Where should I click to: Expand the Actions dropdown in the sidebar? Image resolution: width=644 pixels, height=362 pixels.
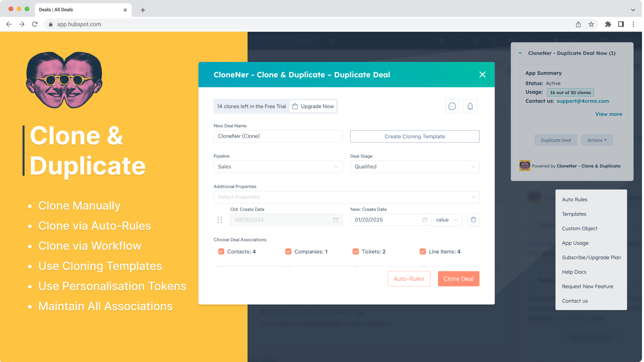[x=597, y=140]
